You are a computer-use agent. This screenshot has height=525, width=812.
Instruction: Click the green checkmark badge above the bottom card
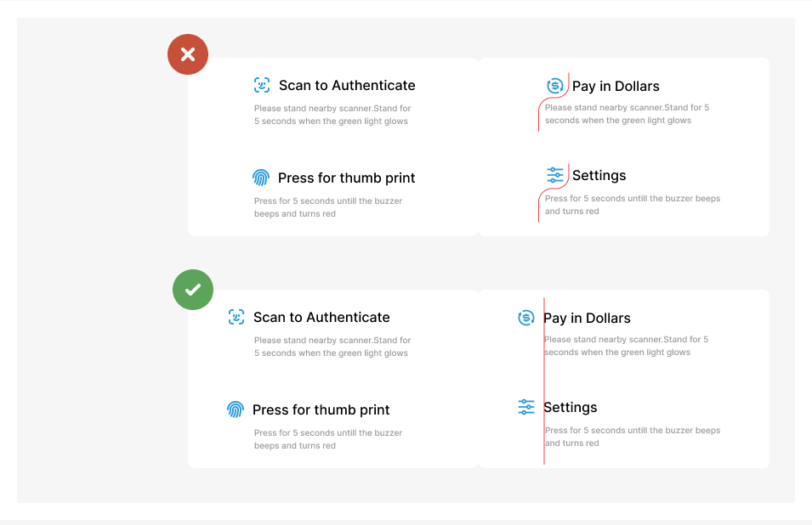(192, 289)
